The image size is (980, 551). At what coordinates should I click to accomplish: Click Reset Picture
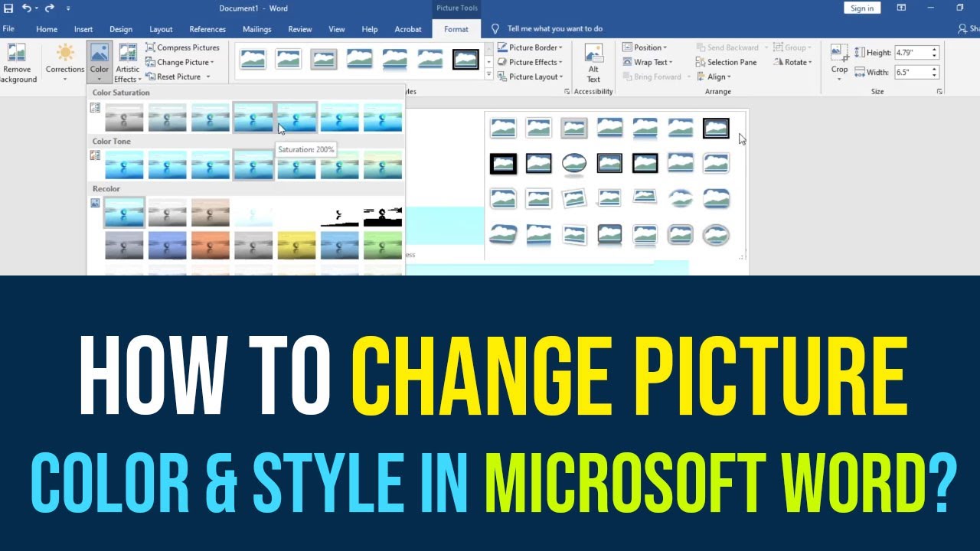(172, 77)
